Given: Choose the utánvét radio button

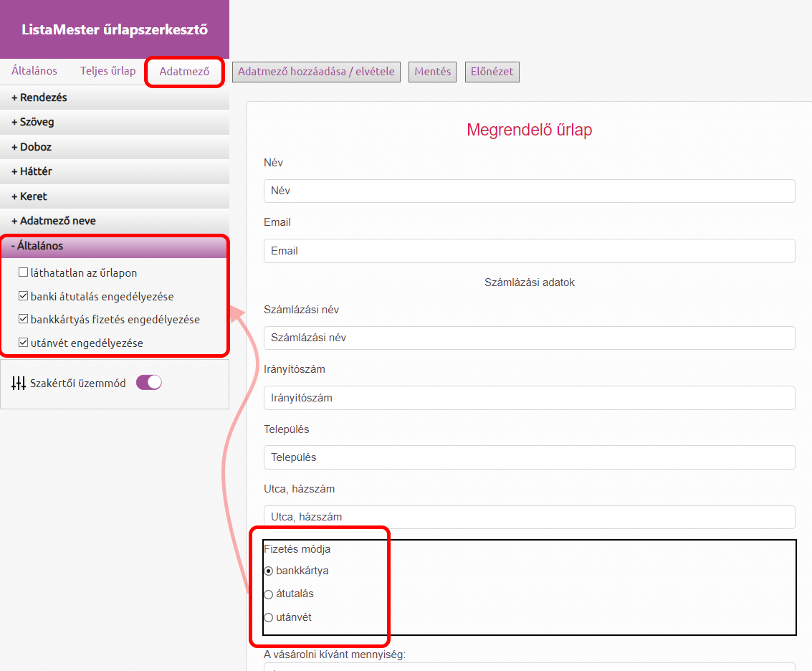Looking at the screenshot, I should 268,618.
